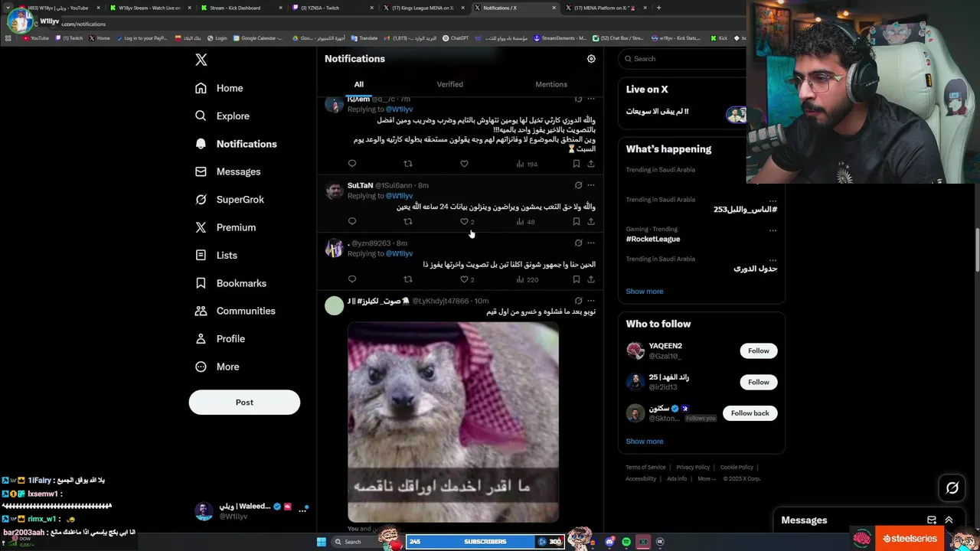The image size is (980, 551).
Task: Open the Grok floating button
Action: 952,487
